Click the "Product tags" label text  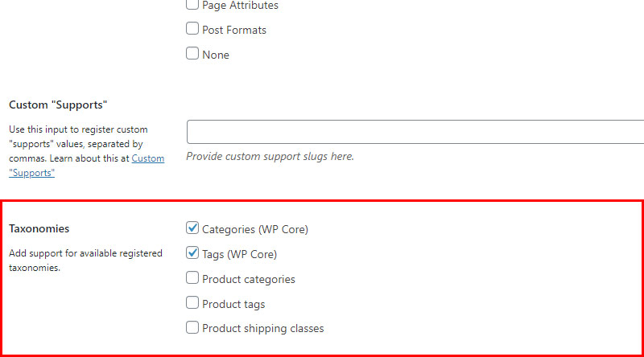233,305
